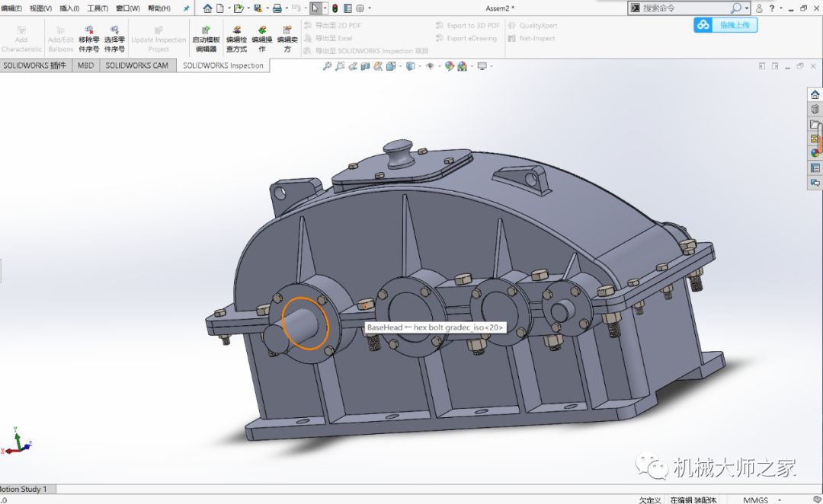Click the Home icon in the top toolbar
Image resolution: width=823 pixels, height=504 pixels.
coord(207,8)
